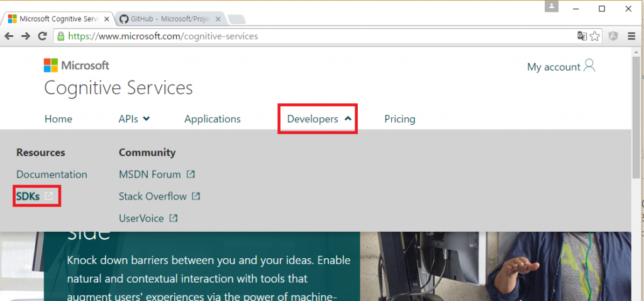Go to the Pricing page
Image resolution: width=644 pixels, height=301 pixels.
[399, 119]
